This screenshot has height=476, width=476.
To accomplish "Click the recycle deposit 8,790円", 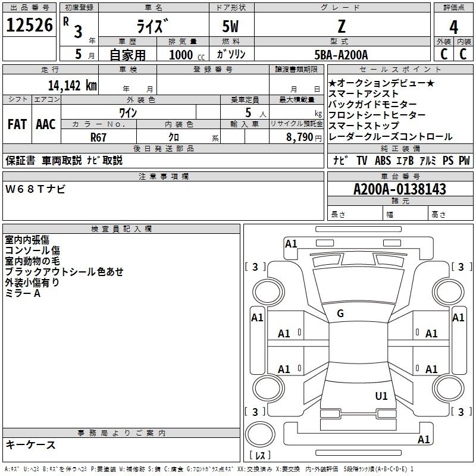I will (x=303, y=137).
